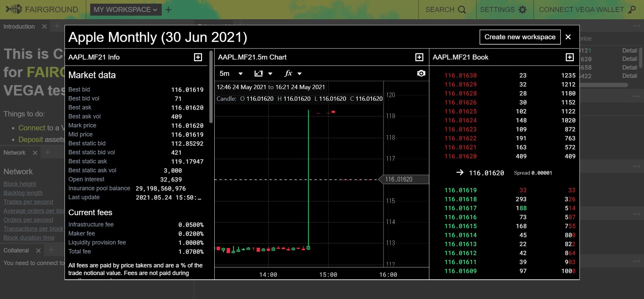Image resolution: width=644 pixels, height=299 pixels.
Task: Open Trades per second link
Action: coord(28,202)
